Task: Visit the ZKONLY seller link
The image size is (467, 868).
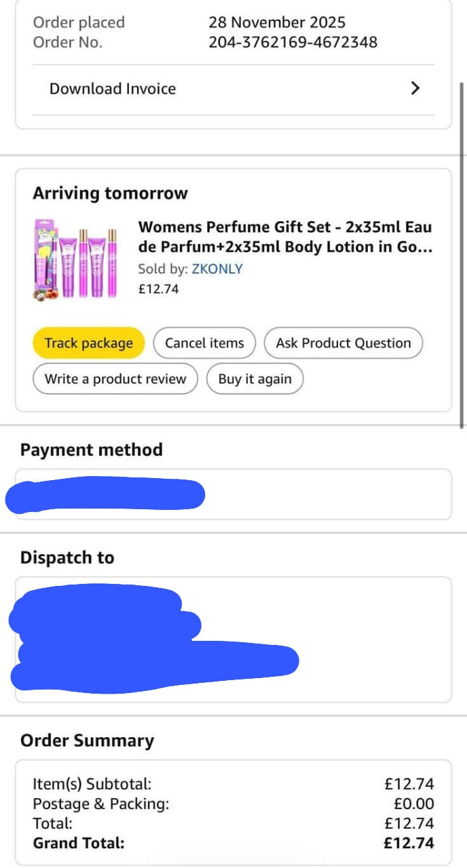Action: pyautogui.click(x=217, y=269)
